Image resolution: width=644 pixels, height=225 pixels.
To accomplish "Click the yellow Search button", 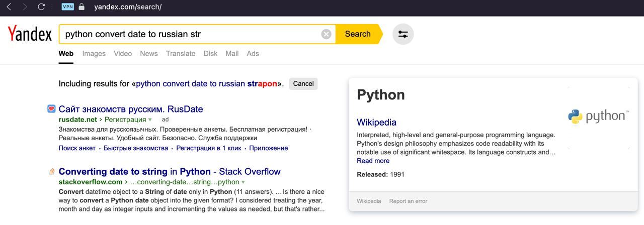I will click(x=358, y=34).
